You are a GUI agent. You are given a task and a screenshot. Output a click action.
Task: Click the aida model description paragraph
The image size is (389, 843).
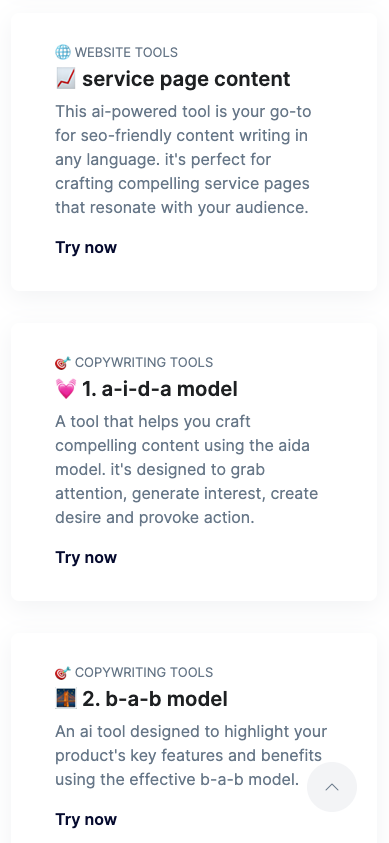coord(186,469)
